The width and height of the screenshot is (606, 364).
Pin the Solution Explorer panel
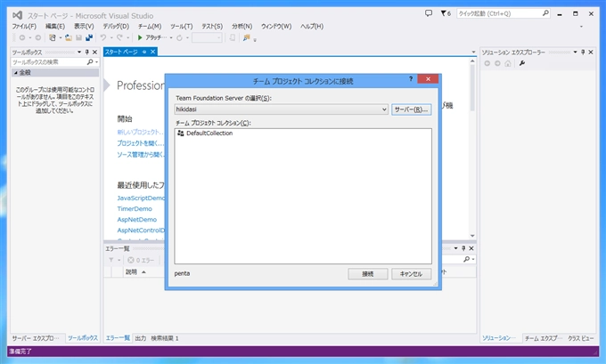pyautogui.click(x=583, y=53)
